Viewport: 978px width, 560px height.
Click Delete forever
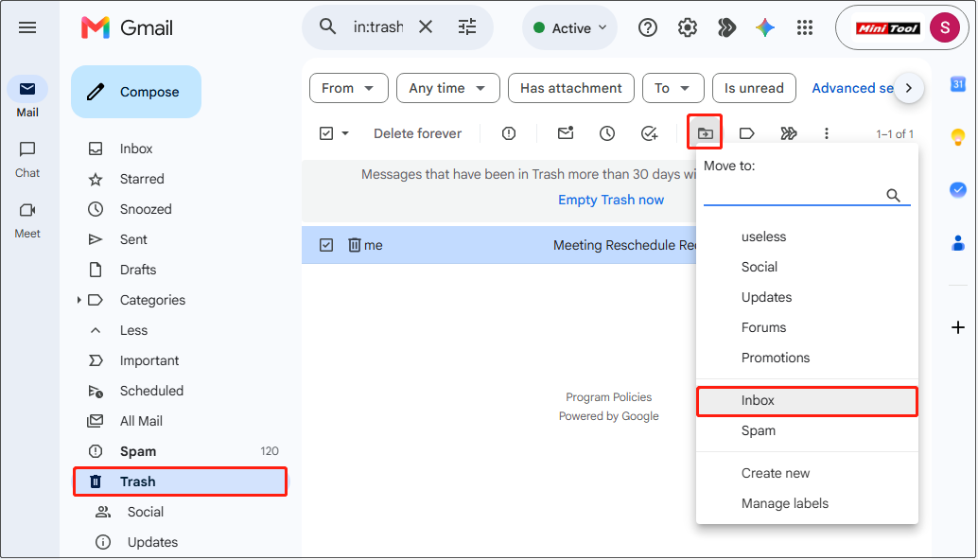click(x=417, y=133)
